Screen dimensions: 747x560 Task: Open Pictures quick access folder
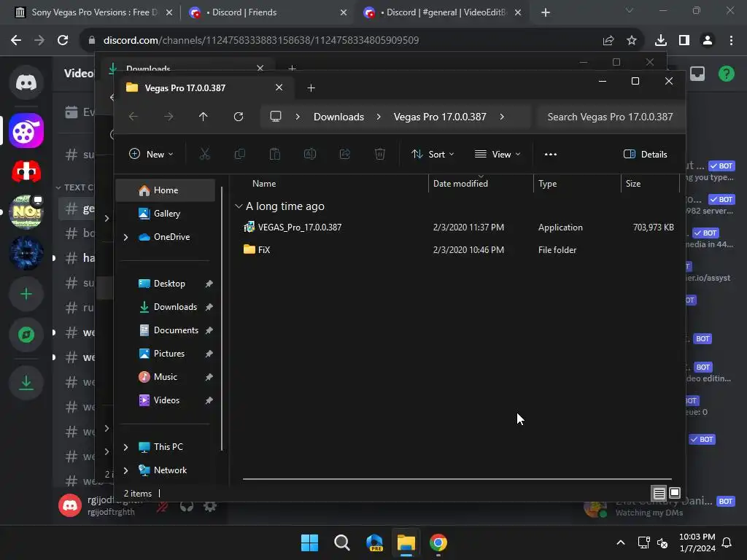click(x=166, y=354)
